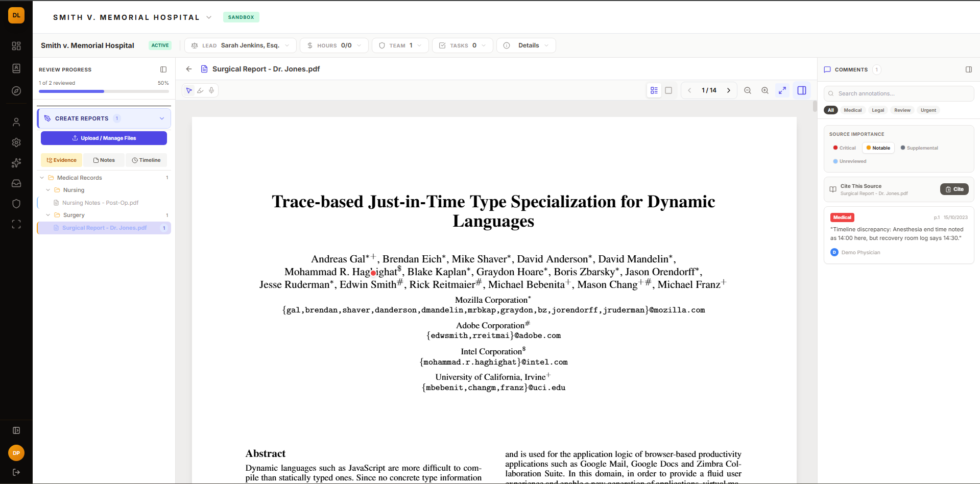Open the shield security icon in sidebar

point(16,204)
